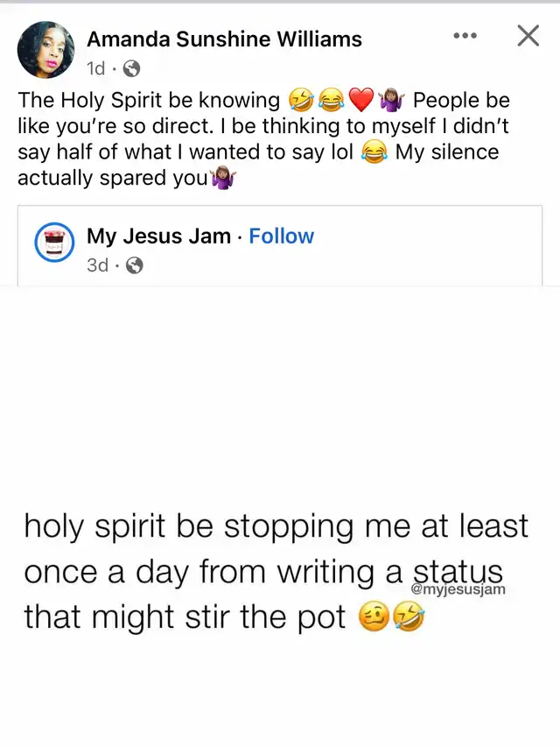Click the @myjesusjam watermark

click(457, 588)
